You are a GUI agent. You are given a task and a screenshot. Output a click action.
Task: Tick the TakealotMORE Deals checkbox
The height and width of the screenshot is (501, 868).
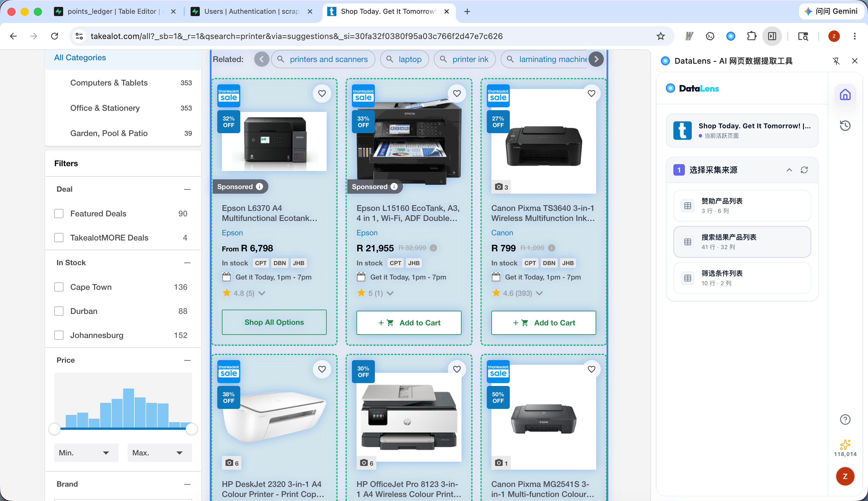click(x=59, y=238)
